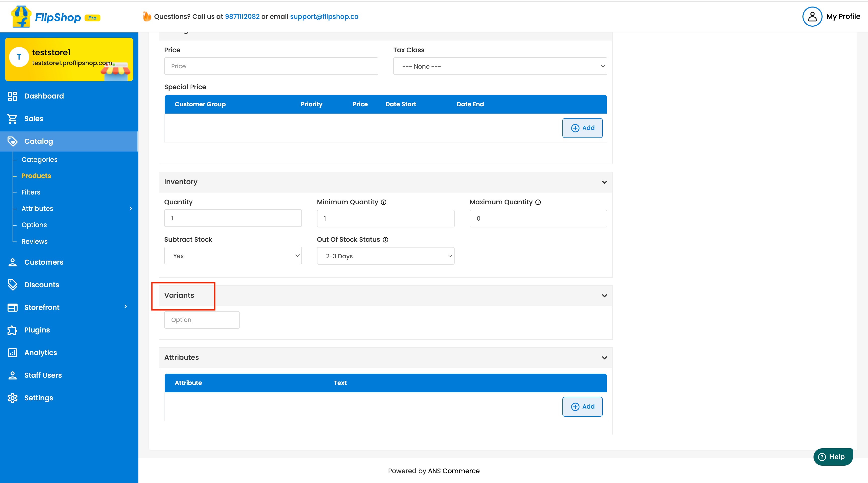Click the Plugins puzzle piece icon
868x483 pixels.
[13, 330]
